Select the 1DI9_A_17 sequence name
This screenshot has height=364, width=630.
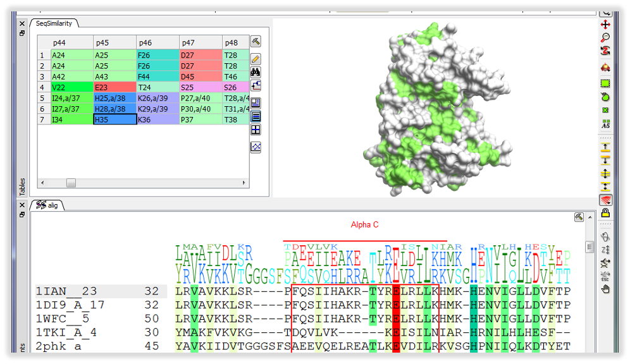coord(70,305)
